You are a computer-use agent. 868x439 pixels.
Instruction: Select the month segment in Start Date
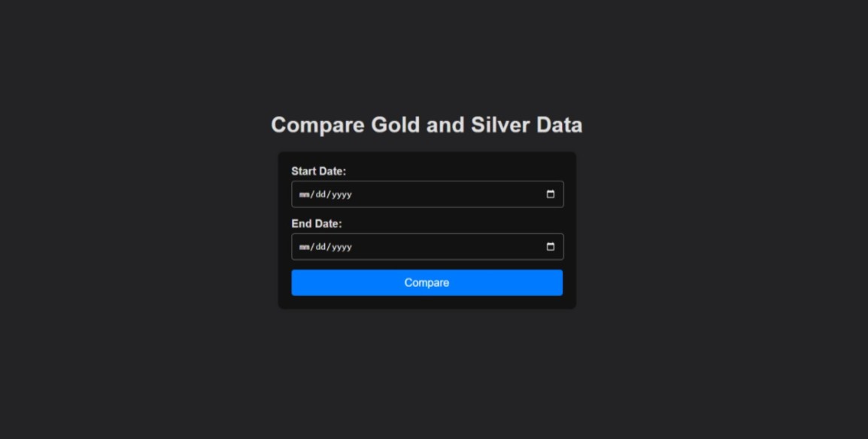point(305,194)
